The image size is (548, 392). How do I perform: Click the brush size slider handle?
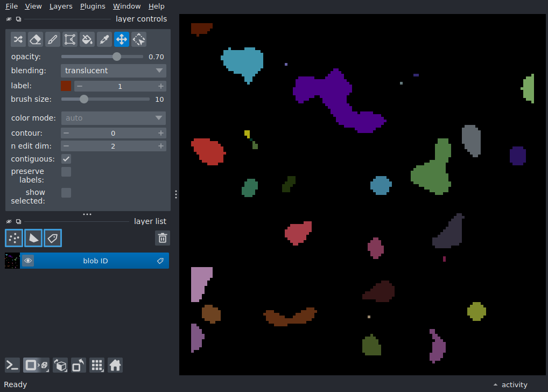point(84,99)
